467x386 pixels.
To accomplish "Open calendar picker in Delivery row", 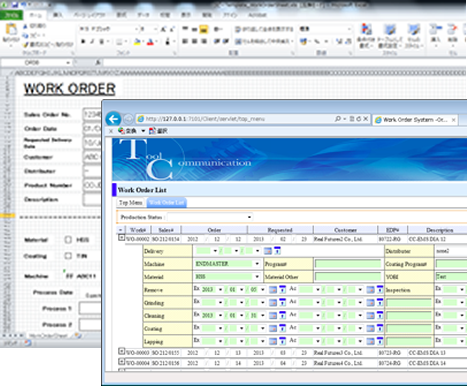I will pyautogui.click(x=268, y=251).
